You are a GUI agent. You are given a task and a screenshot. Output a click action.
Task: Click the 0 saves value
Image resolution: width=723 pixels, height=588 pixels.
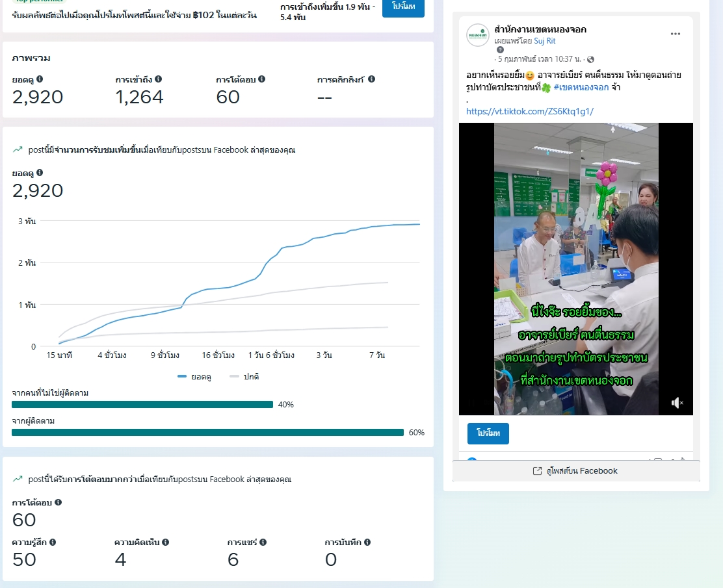coord(331,559)
